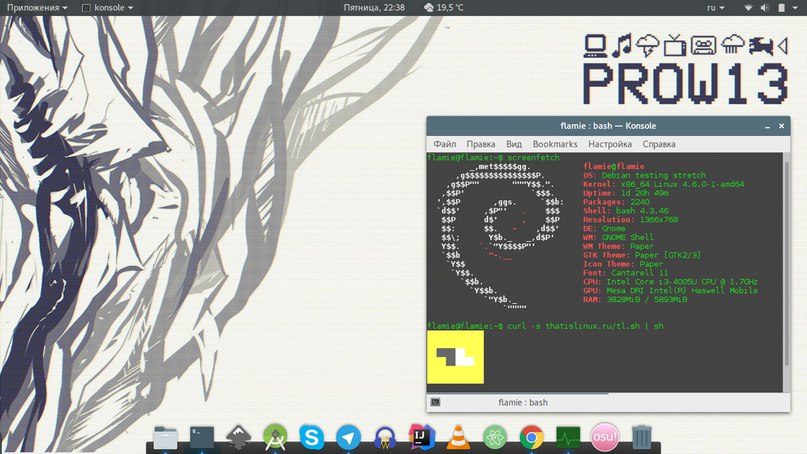Viewport: 807px width, 454px height.
Task: Click the 'OS: Debian testing stretch' line
Action: coord(644,176)
